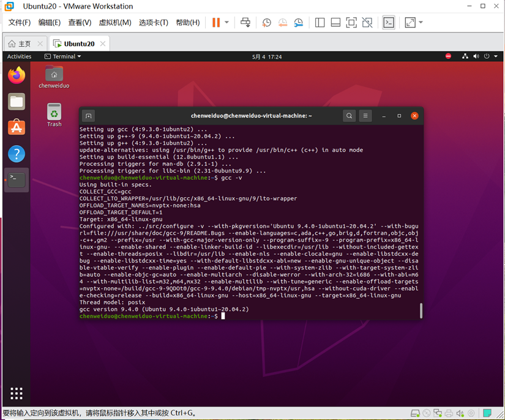Viewport: 505px width, 420px height.
Task: Click the 'gcc version 9.4.0' output line
Action: (x=164, y=309)
